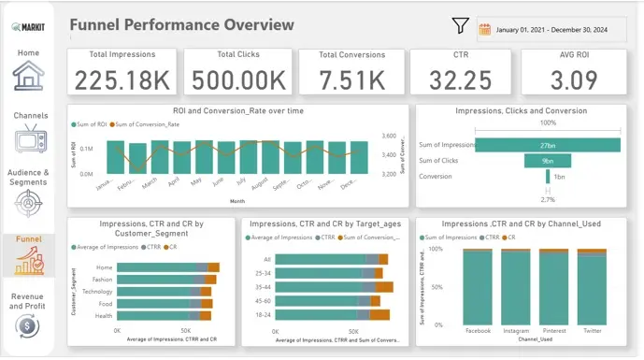Screen dimensions: 644x360
Task: Select the 35-44 age group bar
Action: (x=335, y=287)
